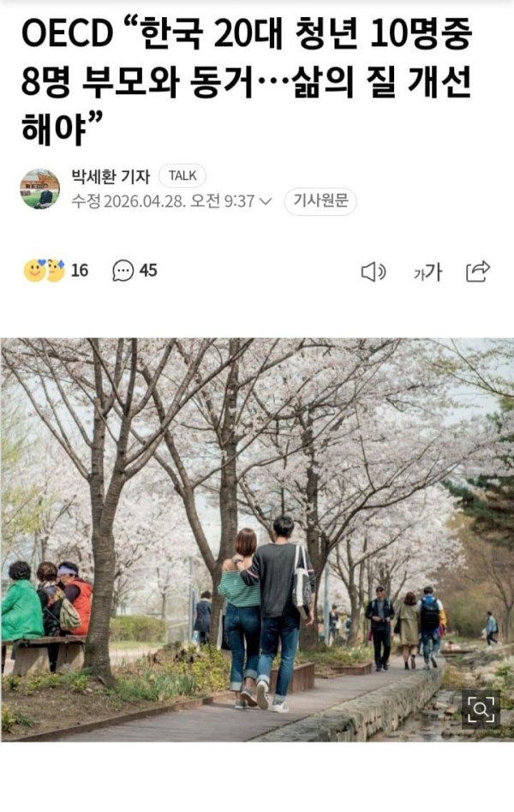Click the reaction emoji faces icon

44,271
